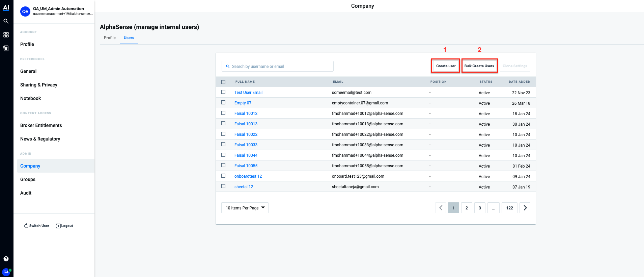Viewport: 644px width, 277px height.
Task: Tick the Faisal 10033 checkbox
Action: pos(223,144)
